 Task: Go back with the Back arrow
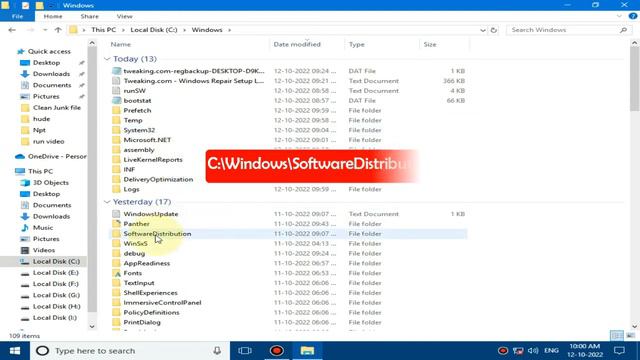12,30
